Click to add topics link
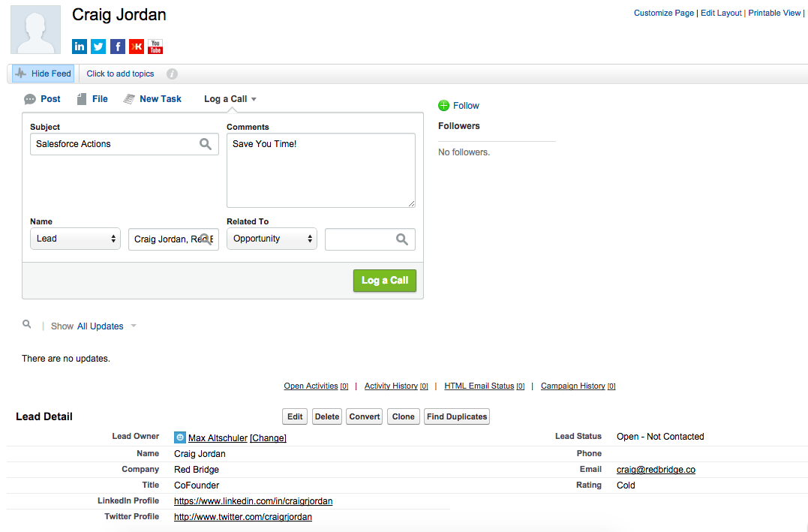Image resolution: width=808 pixels, height=532 pixels. tap(120, 74)
